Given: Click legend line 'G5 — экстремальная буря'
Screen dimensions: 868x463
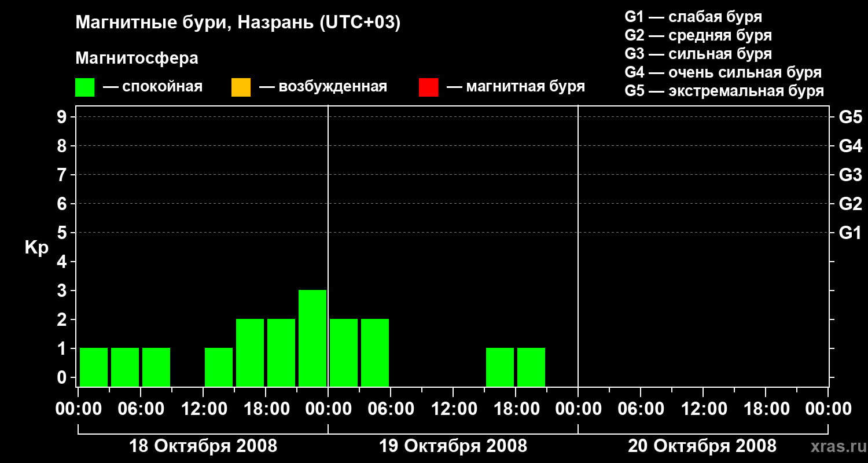Looking at the screenshot, I should [724, 91].
